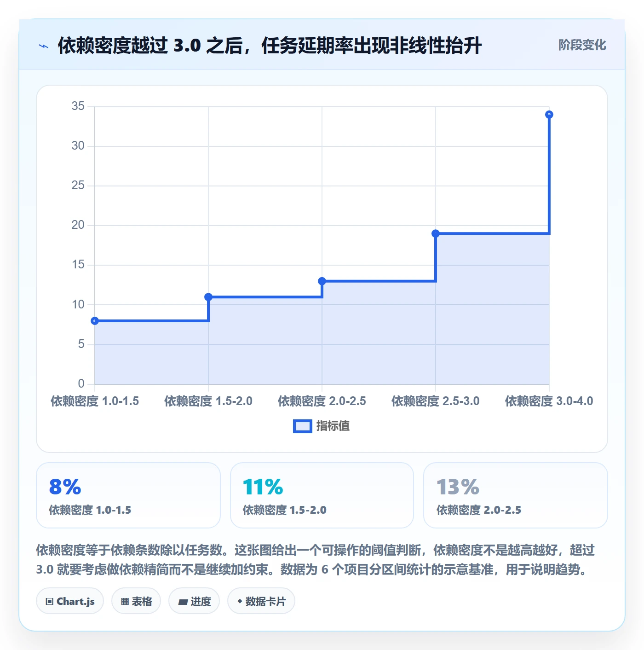Select the 8% metric card
Viewport: 644px width, 650px height.
[x=128, y=495]
